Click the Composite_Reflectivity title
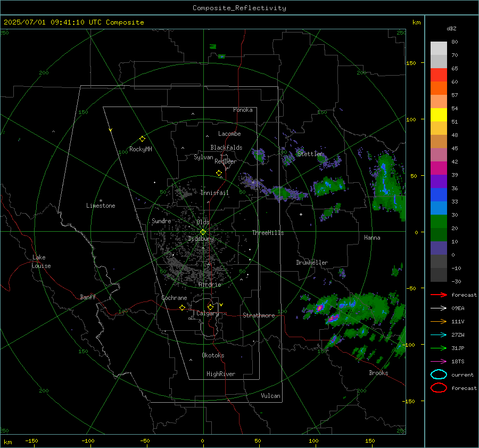 pos(239,8)
